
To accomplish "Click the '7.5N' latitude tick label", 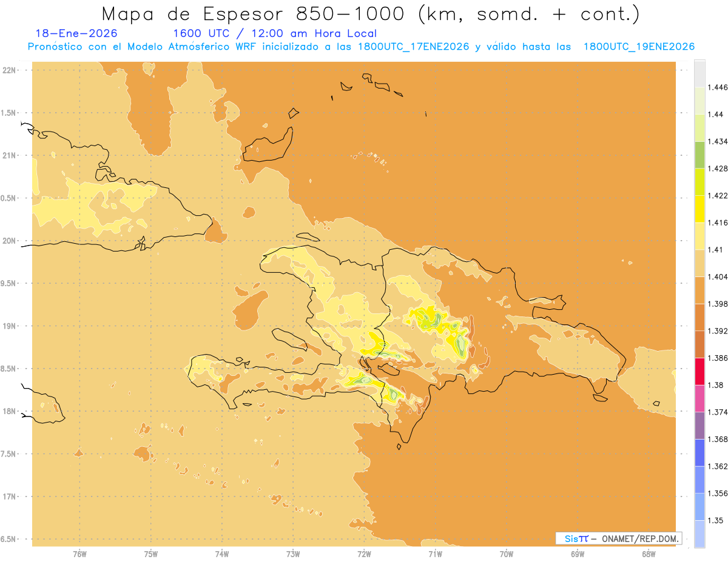I will pos(9,454).
